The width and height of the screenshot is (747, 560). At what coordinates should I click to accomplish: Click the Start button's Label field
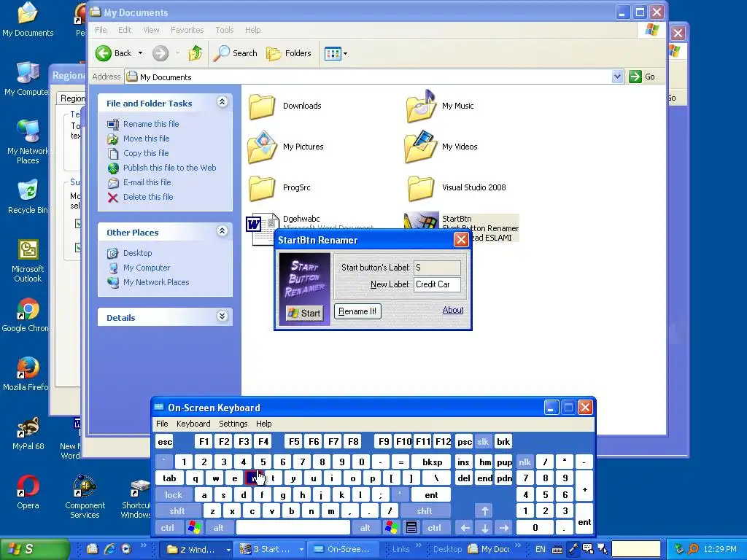point(437,268)
